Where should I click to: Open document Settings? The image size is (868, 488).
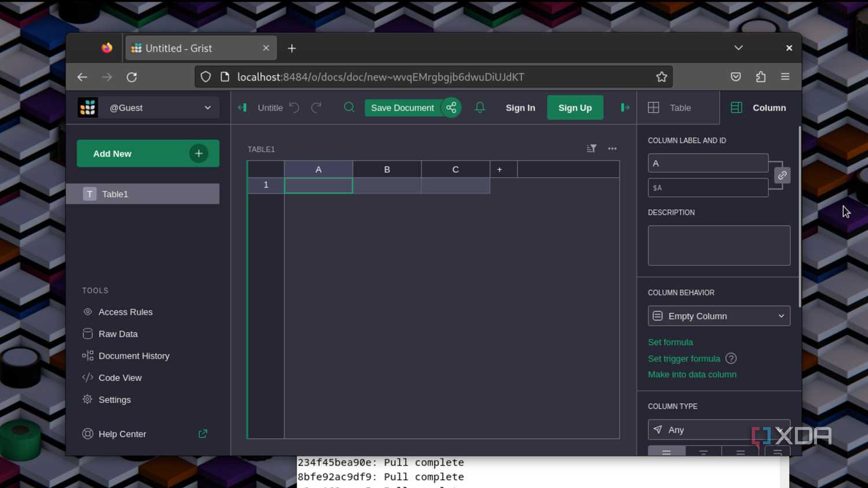[x=115, y=400]
